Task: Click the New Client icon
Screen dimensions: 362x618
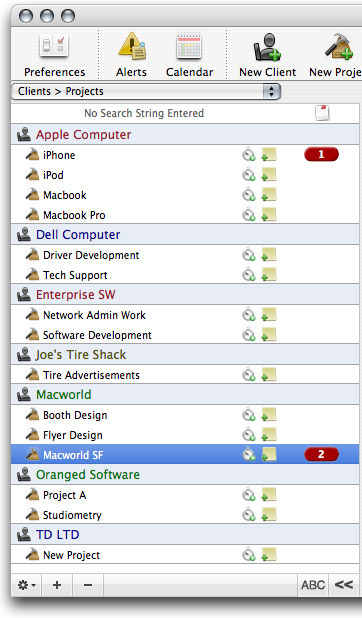Action: click(267, 47)
